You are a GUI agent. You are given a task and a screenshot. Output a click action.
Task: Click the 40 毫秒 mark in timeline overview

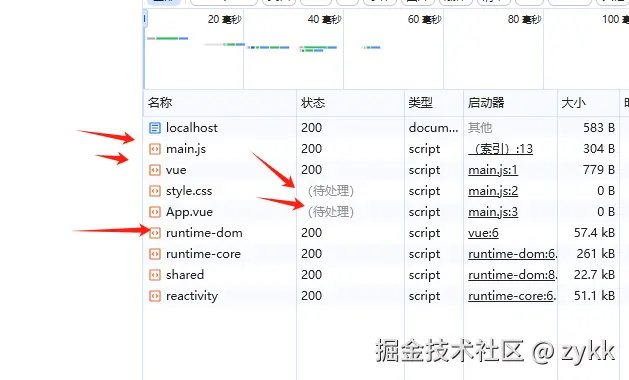pyautogui.click(x=324, y=19)
